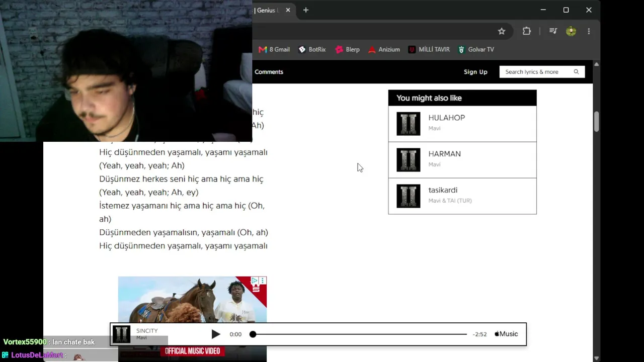Open the tasikardi song recommendation
Image resolution: width=644 pixels, height=362 pixels.
click(x=462, y=196)
